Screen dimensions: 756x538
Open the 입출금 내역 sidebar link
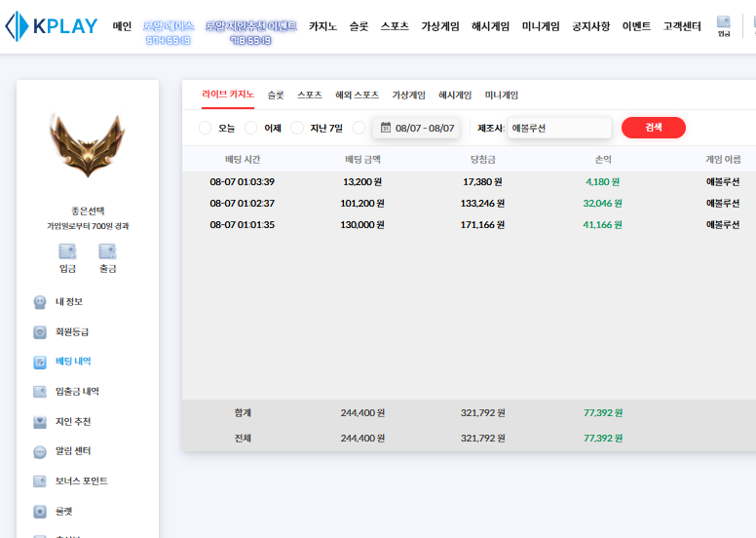coord(77,391)
